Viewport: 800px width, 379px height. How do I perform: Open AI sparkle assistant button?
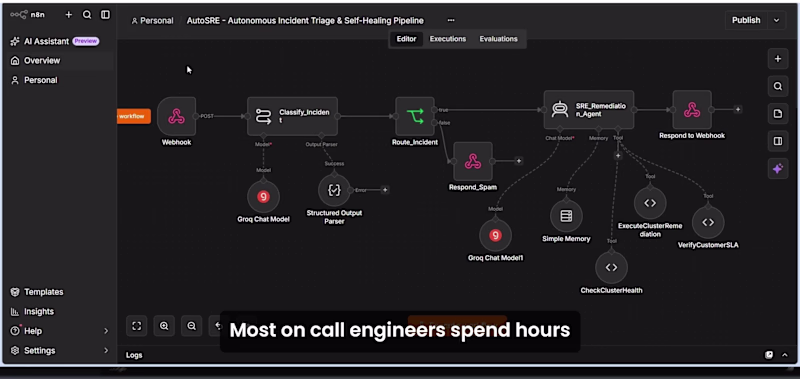(x=778, y=169)
